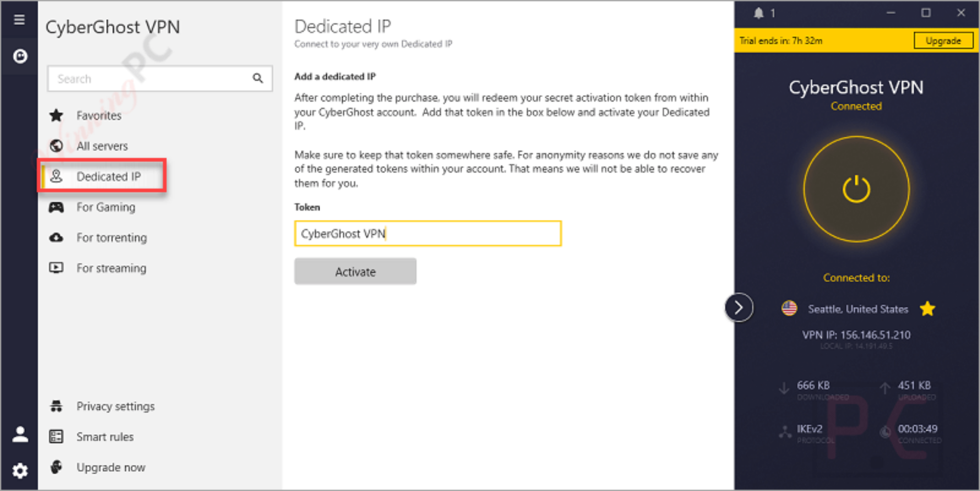Screen dimensions: 980x491
Task: Click the VPN IP 156.146.51.210 text
Action: (x=856, y=335)
